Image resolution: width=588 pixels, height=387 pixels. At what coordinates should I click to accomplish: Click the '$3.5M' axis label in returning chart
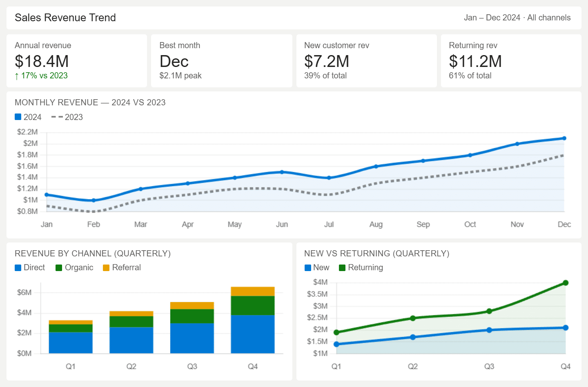tap(317, 294)
